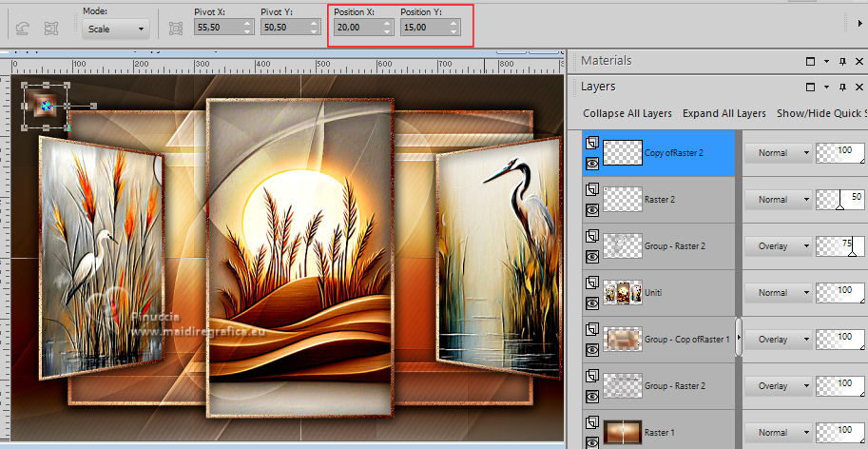Close the Layers palette

point(859,87)
